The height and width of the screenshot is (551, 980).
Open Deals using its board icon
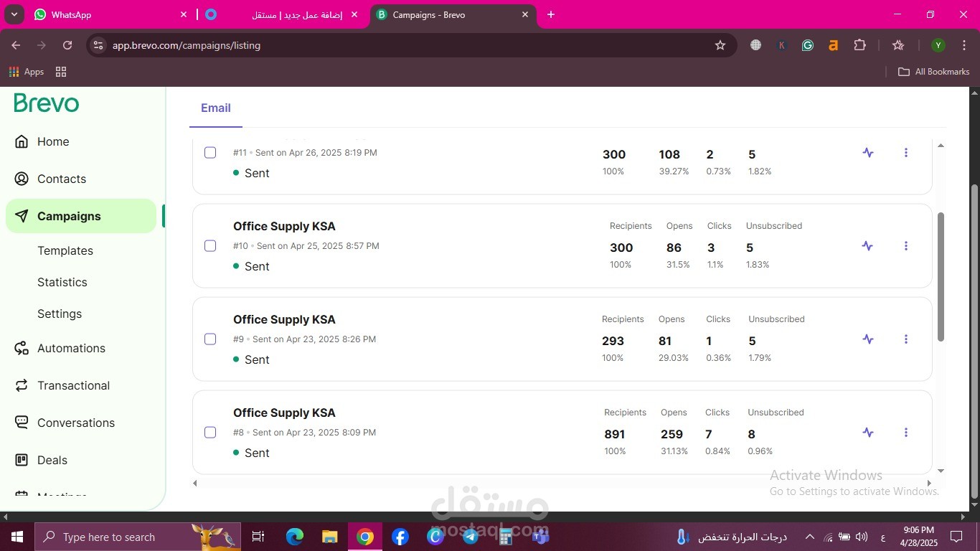tap(22, 460)
